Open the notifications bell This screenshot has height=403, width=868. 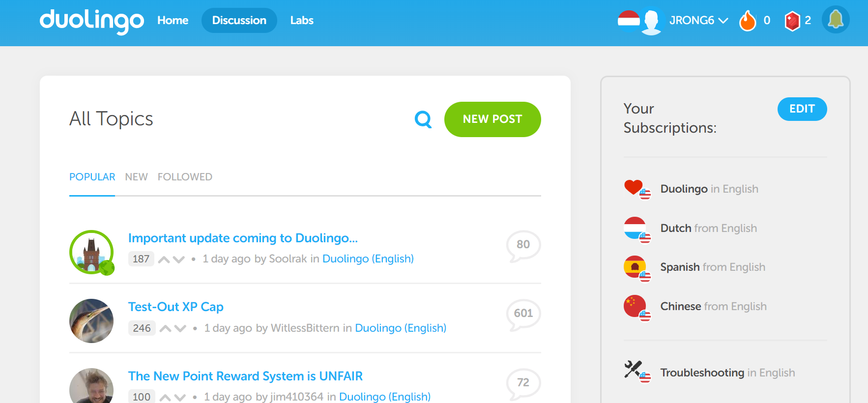836,20
